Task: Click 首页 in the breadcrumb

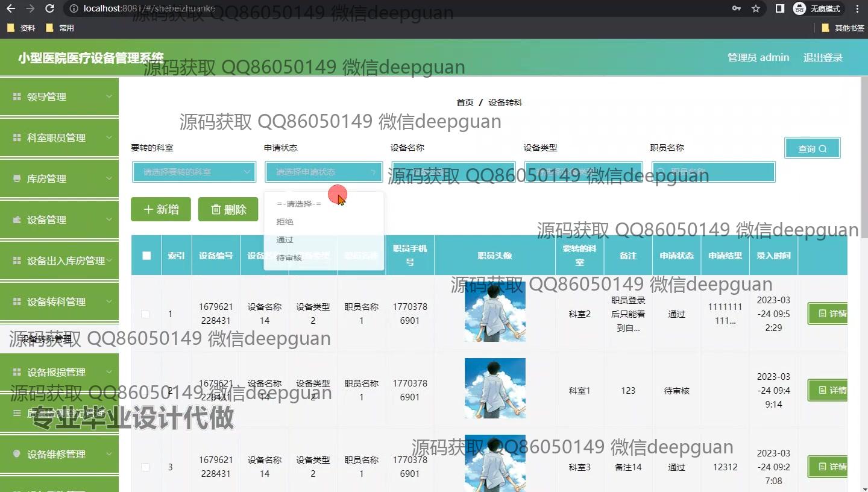Action: click(x=465, y=102)
